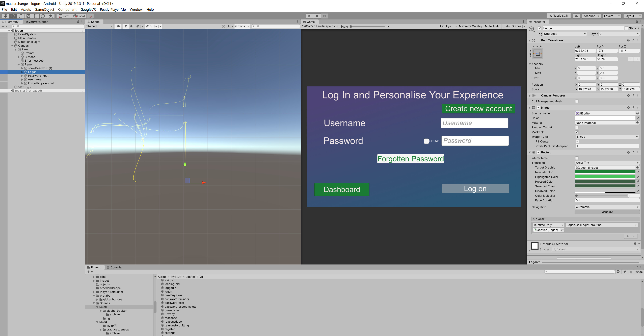
Task: Click the Normal Color swatch on the Button
Action: (x=605, y=172)
